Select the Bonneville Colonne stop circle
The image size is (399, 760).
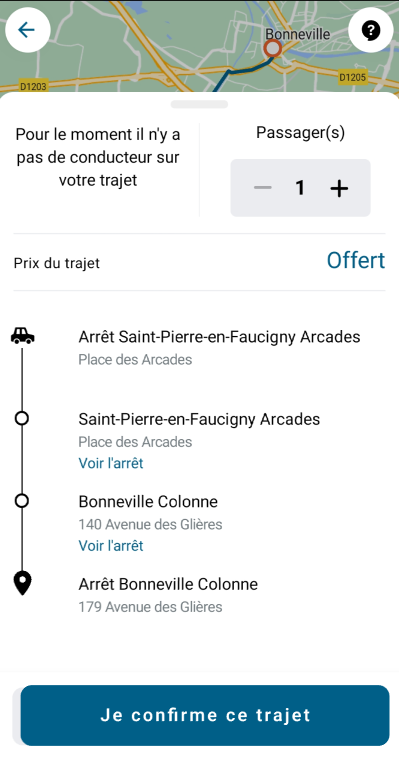tap(22, 501)
